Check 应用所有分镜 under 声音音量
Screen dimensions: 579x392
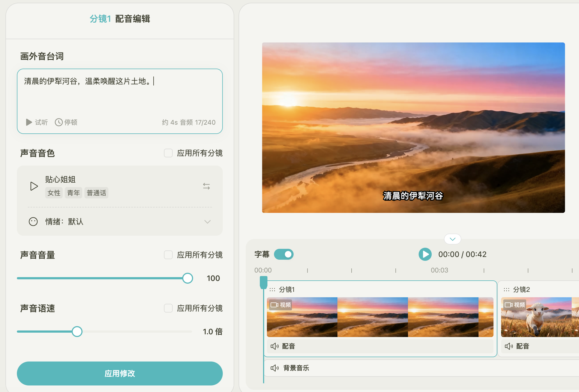[168, 255]
